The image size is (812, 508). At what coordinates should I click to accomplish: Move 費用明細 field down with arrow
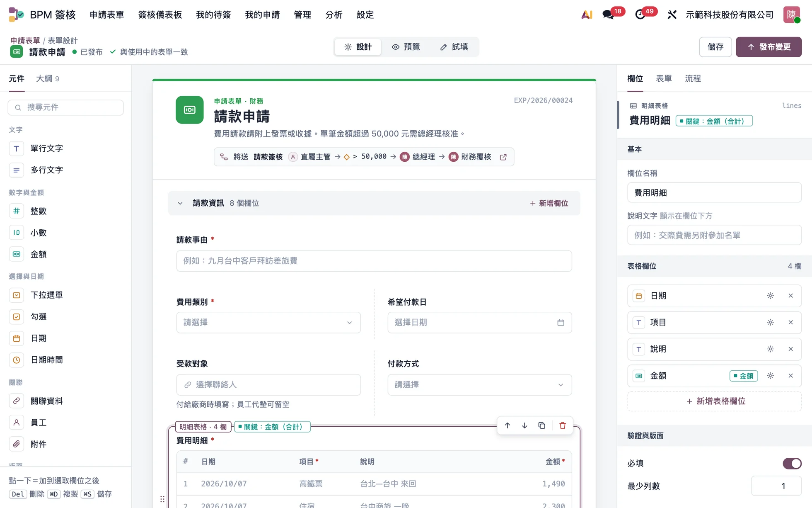pos(524,425)
